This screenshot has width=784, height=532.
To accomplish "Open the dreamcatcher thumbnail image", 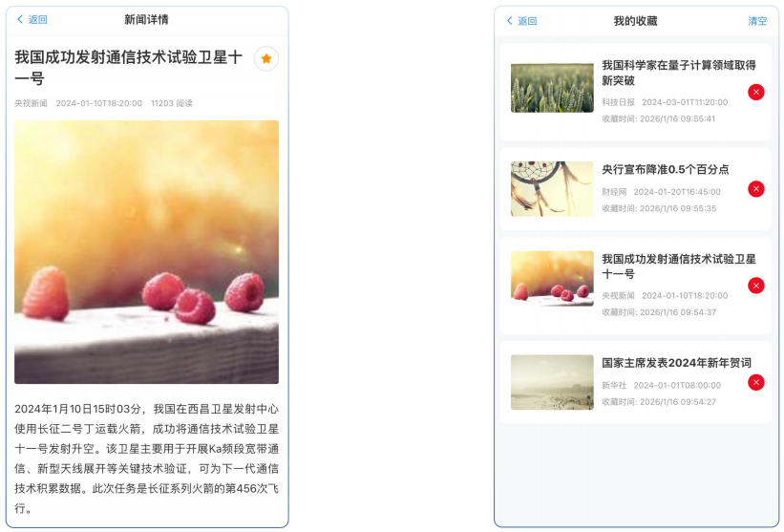I will pos(552,189).
